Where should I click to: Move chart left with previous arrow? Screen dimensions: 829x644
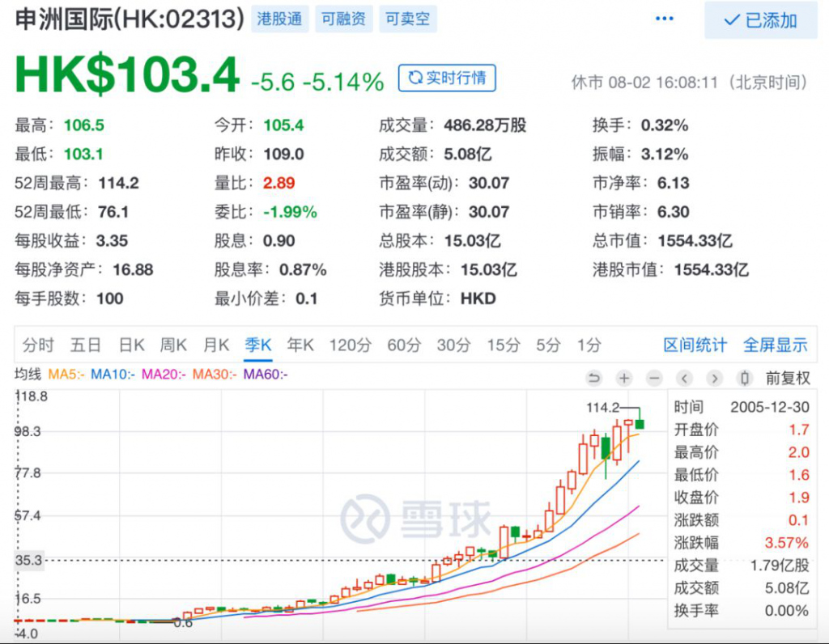[x=685, y=379]
